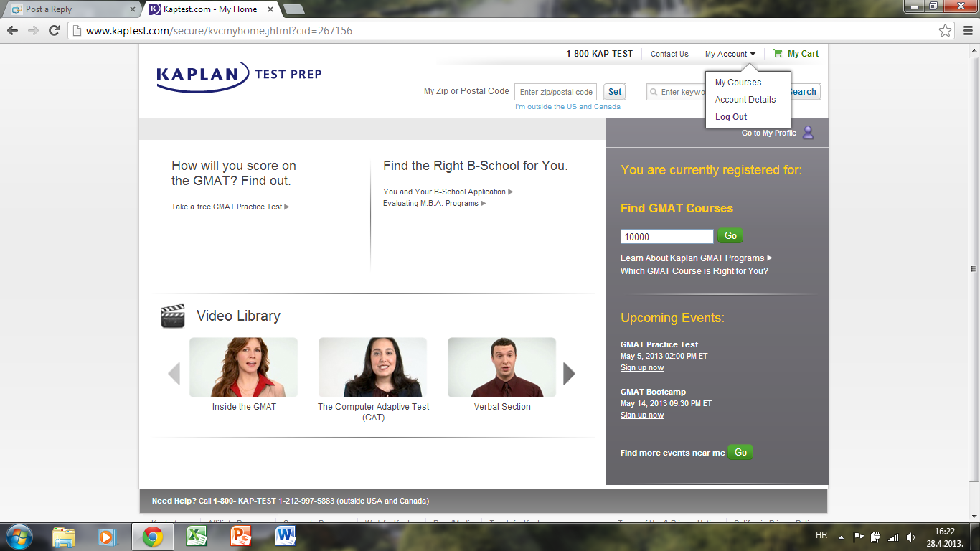
Task: Open Chrome menu hamburger icon
Action: pos(966,31)
